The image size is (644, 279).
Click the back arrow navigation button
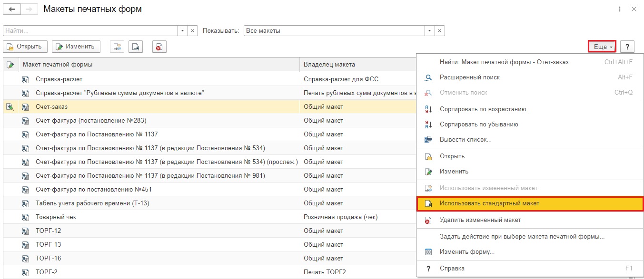coord(12,9)
